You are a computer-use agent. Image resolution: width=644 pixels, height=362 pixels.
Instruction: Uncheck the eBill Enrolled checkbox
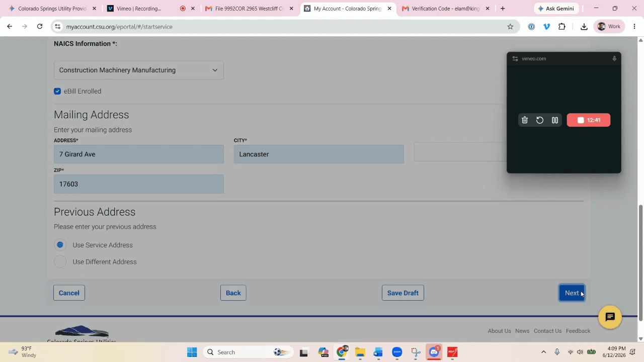57,91
